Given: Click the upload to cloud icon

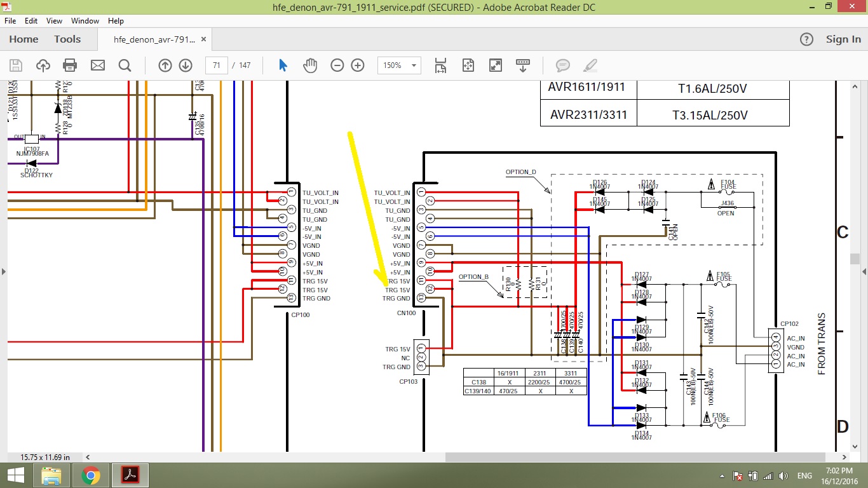Looking at the screenshot, I should [43, 65].
